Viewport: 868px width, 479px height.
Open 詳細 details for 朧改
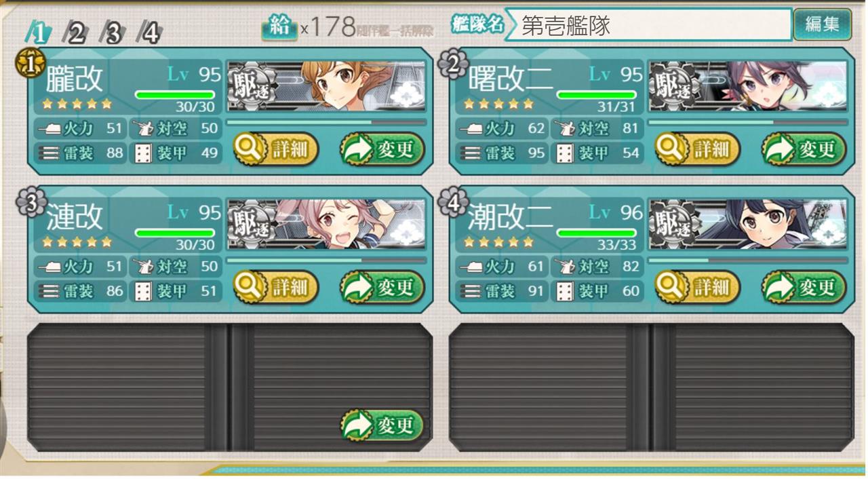coord(277,149)
